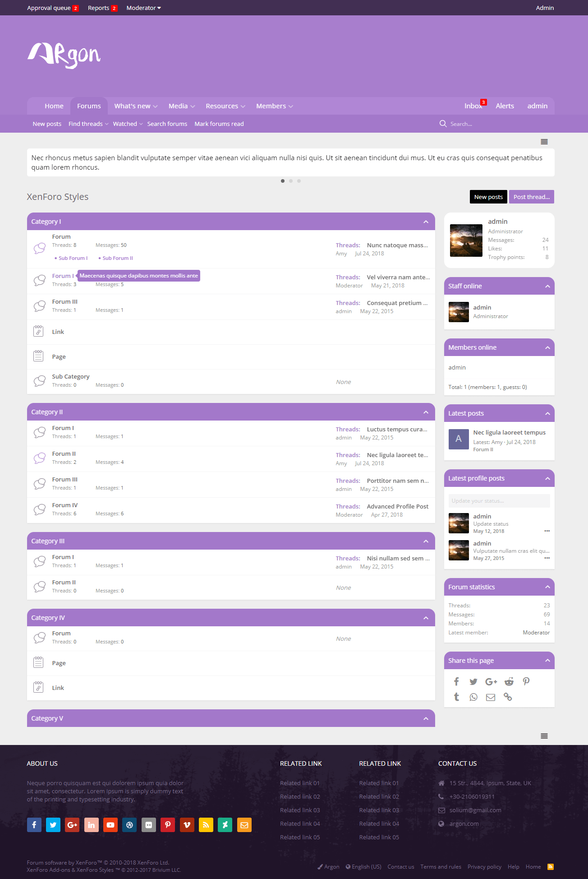
Task: Click the Tumblr share icon
Action: point(456,697)
